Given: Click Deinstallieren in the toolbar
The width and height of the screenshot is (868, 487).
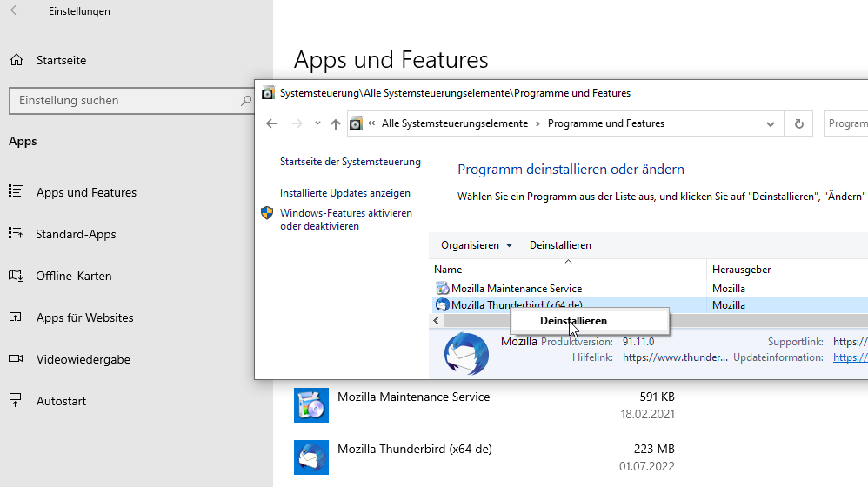Looking at the screenshot, I should coord(560,245).
